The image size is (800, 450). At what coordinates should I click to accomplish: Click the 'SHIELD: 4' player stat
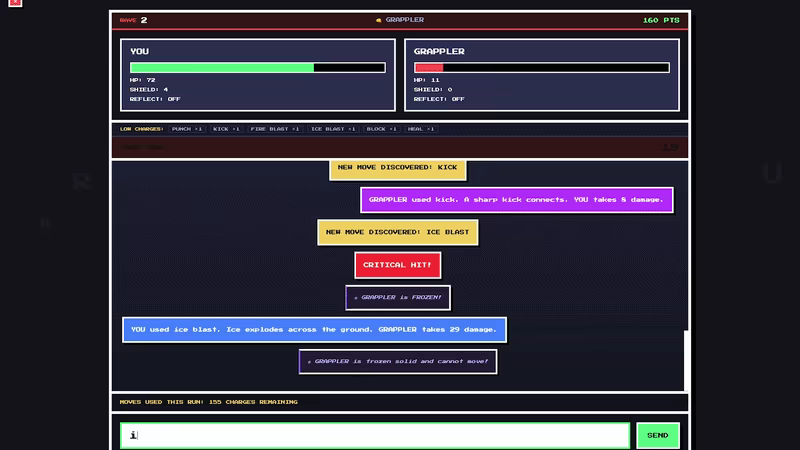coord(148,89)
